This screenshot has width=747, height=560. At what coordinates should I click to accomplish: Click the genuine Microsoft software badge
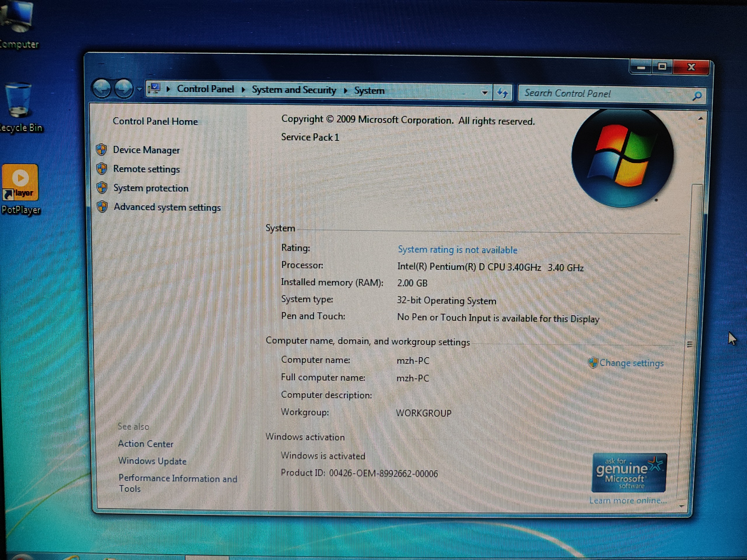coord(629,473)
